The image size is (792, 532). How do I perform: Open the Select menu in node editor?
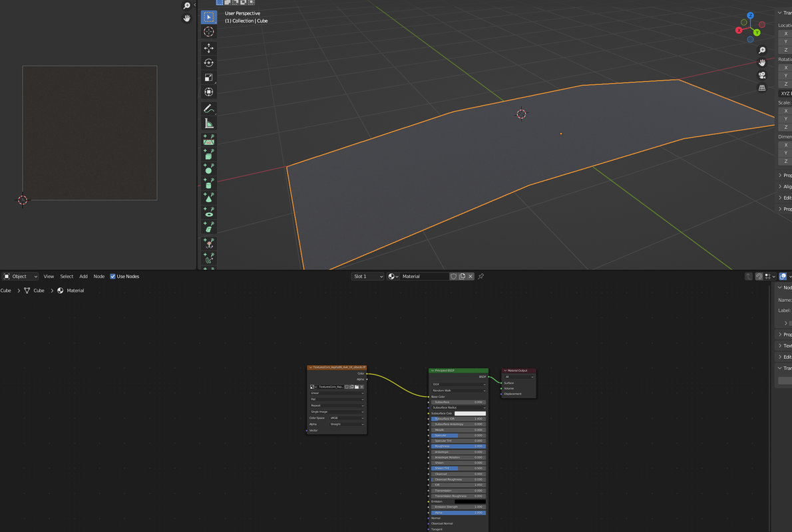67,276
